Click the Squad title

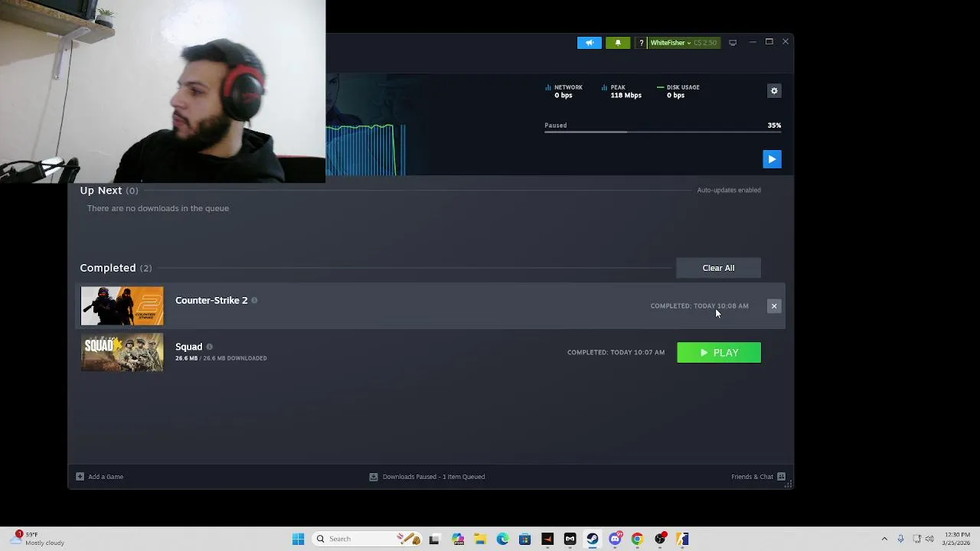[x=188, y=347]
